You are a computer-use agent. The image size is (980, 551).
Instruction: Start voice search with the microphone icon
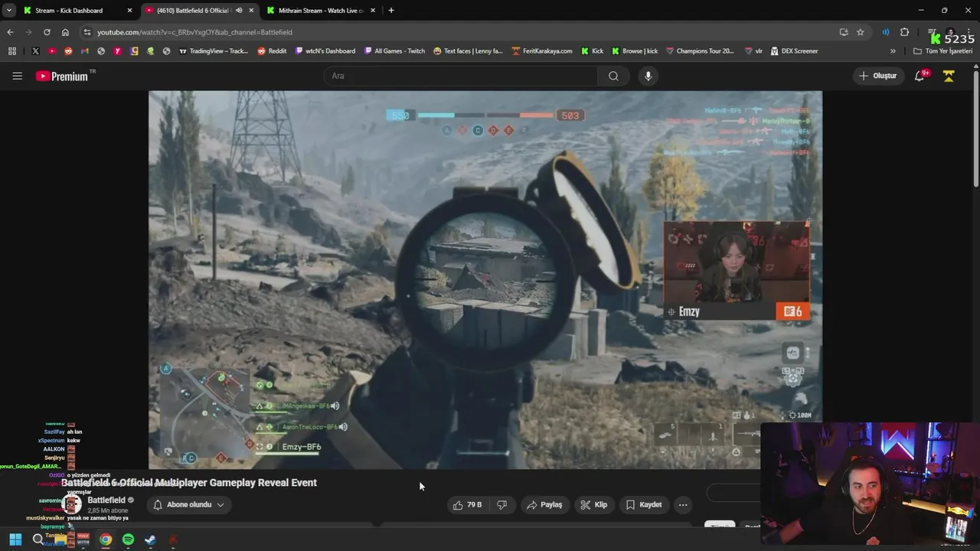pyautogui.click(x=648, y=76)
